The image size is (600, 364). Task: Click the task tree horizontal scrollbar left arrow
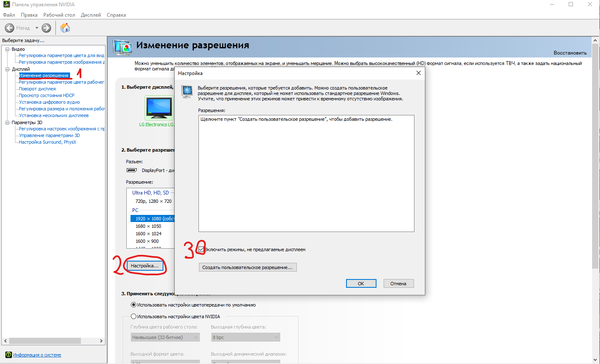pos(5,341)
